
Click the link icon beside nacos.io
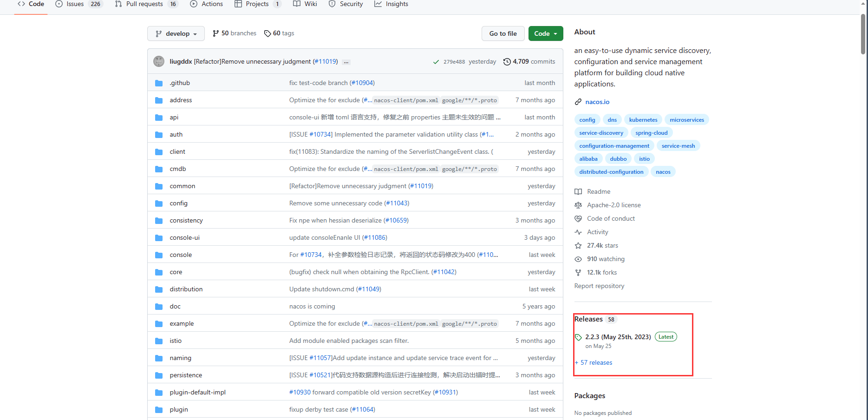pyautogui.click(x=578, y=102)
